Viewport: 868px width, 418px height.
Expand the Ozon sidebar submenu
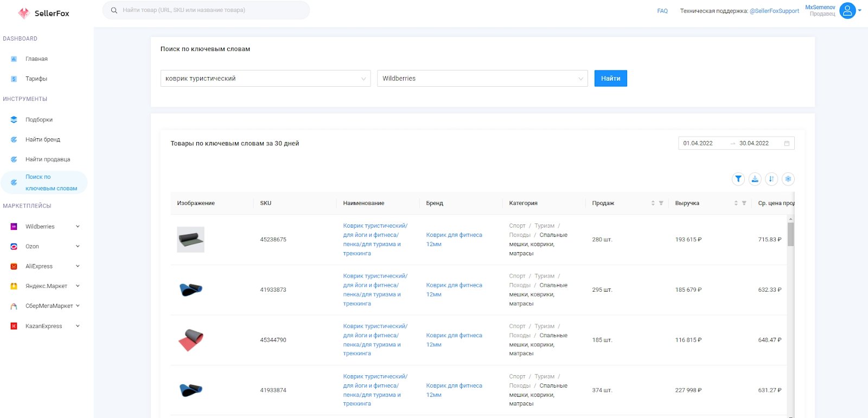click(x=78, y=246)
